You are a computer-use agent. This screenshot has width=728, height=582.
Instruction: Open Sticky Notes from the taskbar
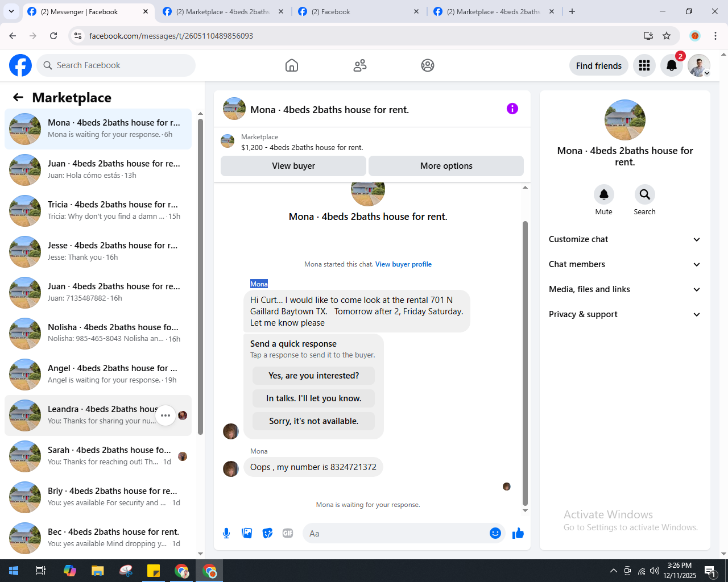coord(154,571)
